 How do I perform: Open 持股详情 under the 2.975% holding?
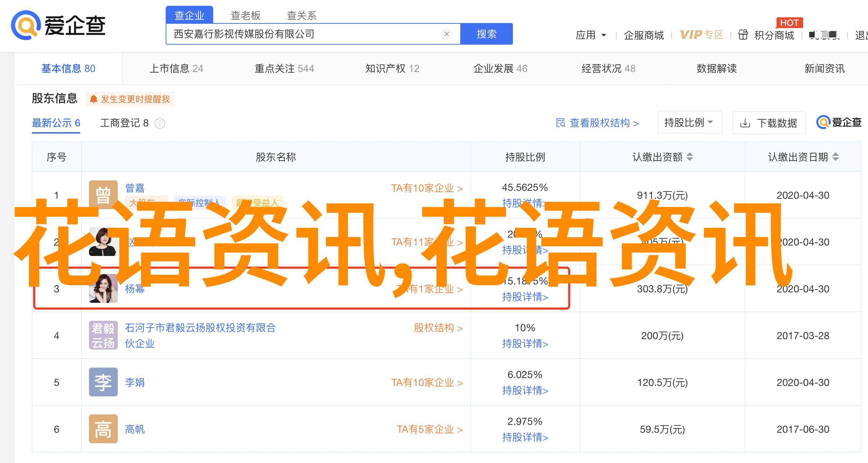(525, 437)
